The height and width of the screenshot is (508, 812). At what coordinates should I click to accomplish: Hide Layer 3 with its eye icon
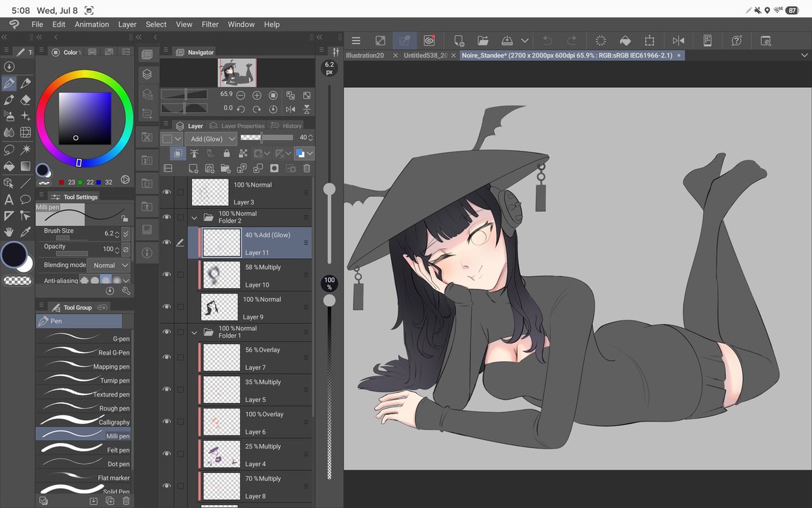click(x=167, y=192)
